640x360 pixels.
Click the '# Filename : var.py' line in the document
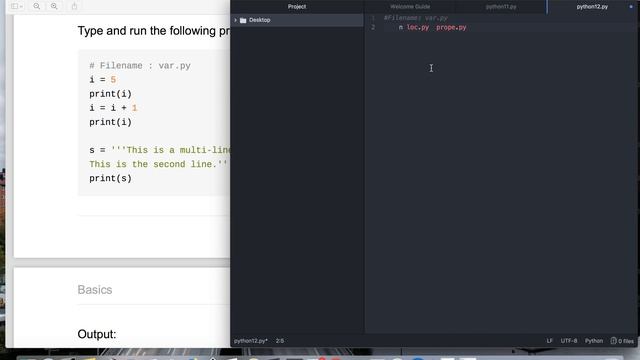(x=140, y=66)
